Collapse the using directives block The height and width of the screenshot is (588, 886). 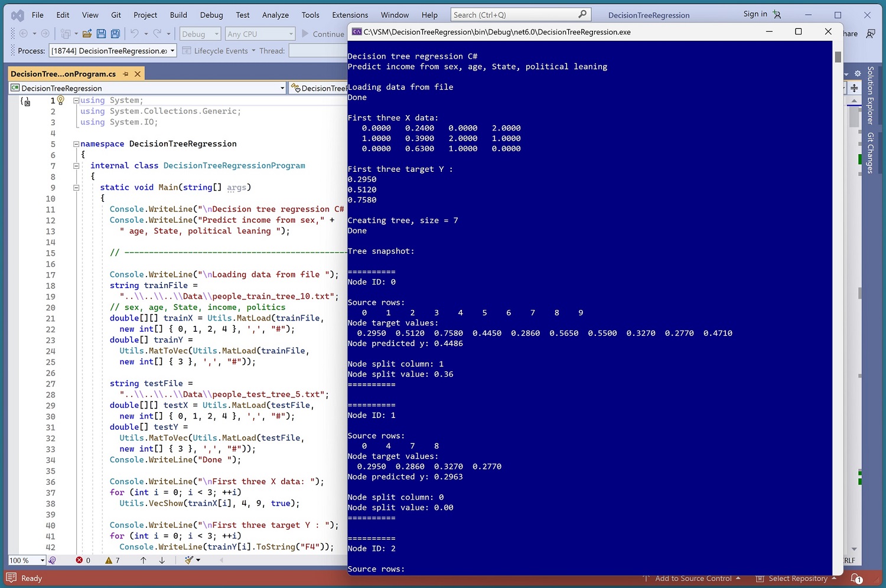pyautogui.click(x=76, y=100)
